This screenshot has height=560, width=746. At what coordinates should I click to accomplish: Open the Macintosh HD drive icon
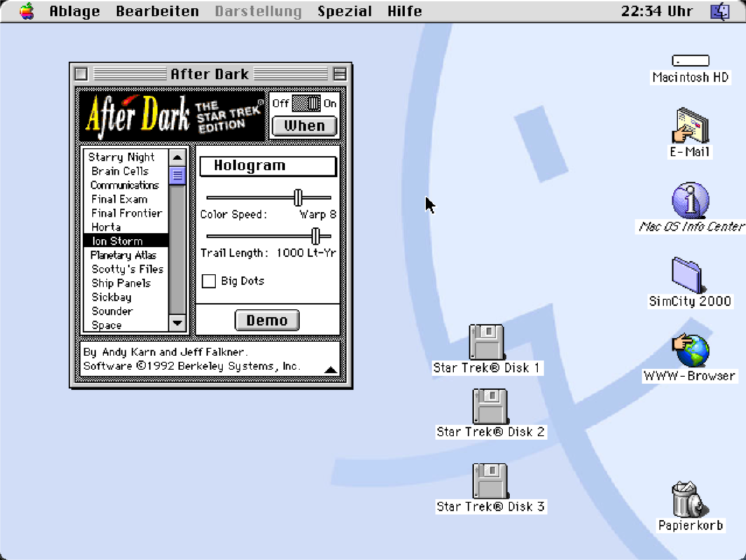[690, 61]
